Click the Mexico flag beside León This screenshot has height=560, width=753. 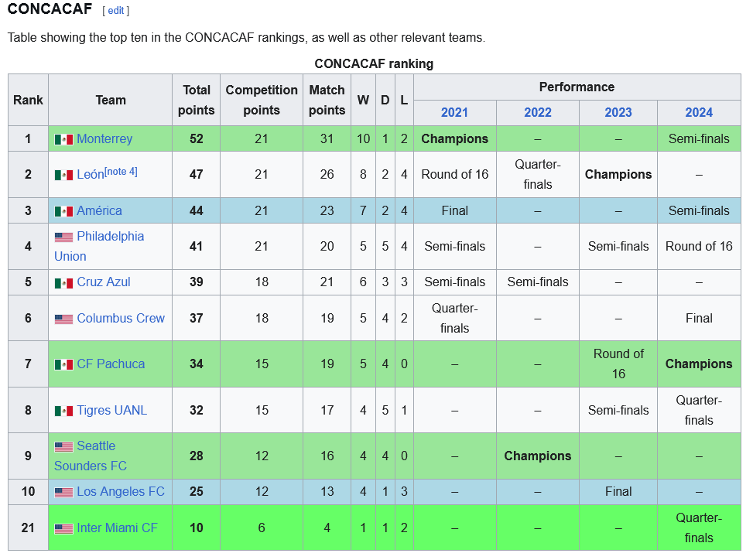point(63,175)
